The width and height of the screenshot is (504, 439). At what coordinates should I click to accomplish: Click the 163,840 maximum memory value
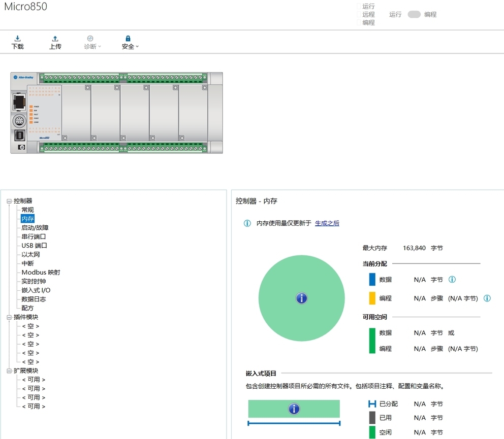click(x=414, y=248)
